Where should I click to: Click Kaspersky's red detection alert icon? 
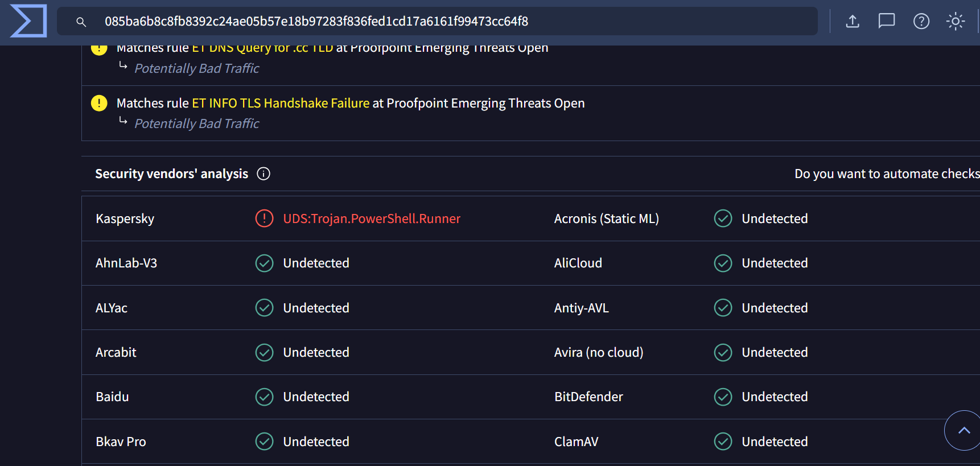click(264, 218)
